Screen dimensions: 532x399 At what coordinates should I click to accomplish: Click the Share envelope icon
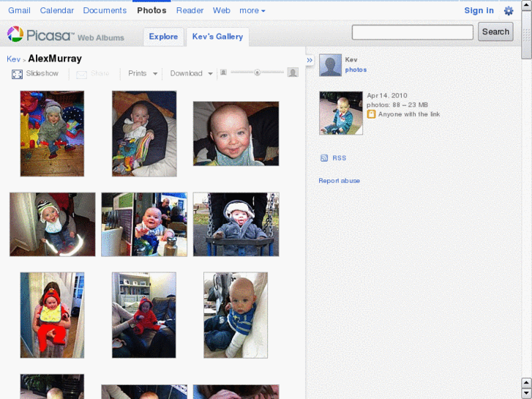click(x=81, y=75)
